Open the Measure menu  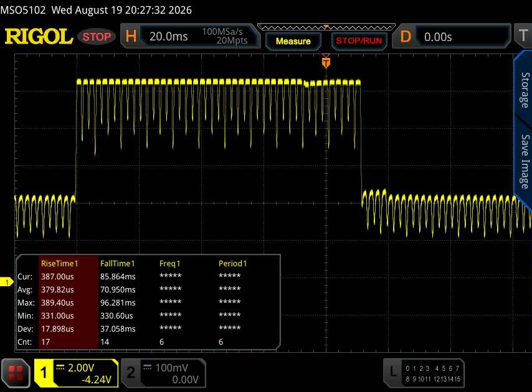pyautogui.click(x=293, y=41)
